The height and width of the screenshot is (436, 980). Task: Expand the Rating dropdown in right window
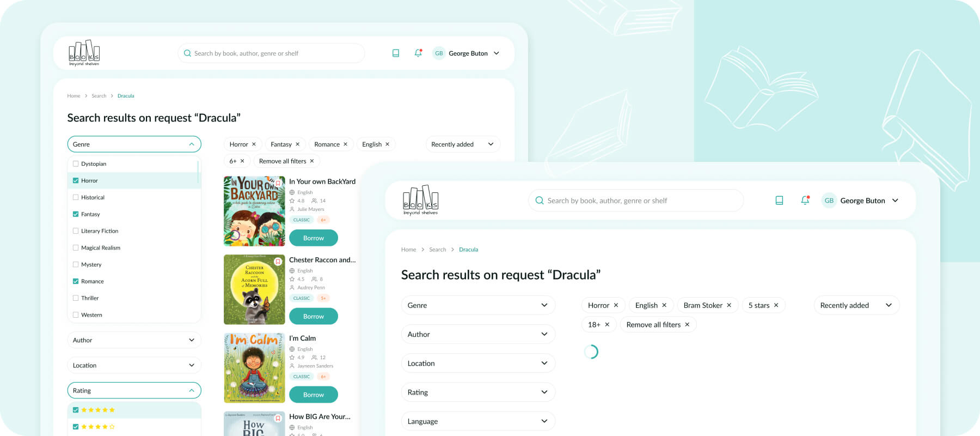pos(478,392)
